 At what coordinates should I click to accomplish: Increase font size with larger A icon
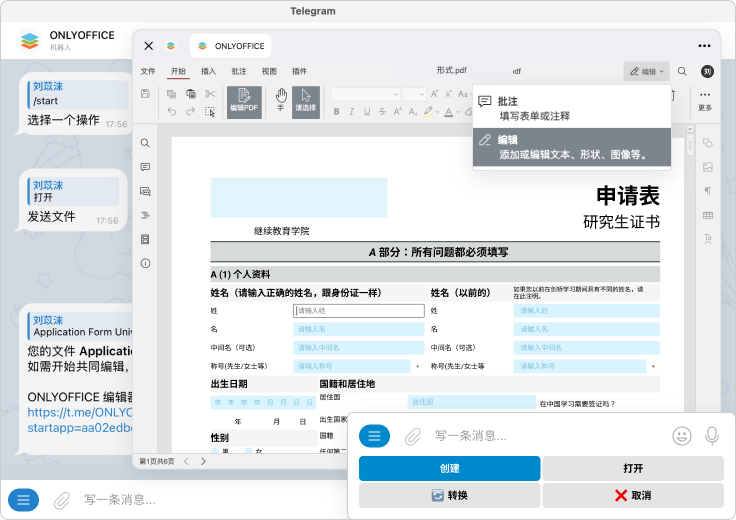point(435,94)
